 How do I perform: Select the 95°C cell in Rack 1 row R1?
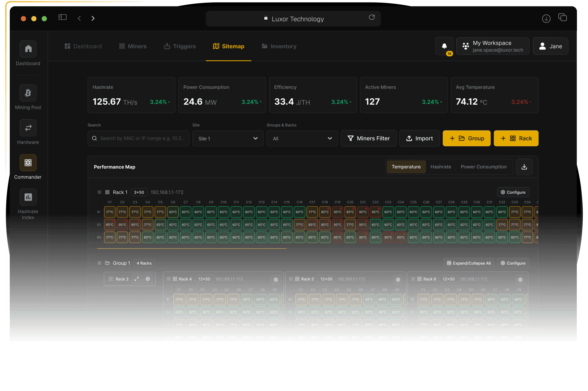coord(338,212)
